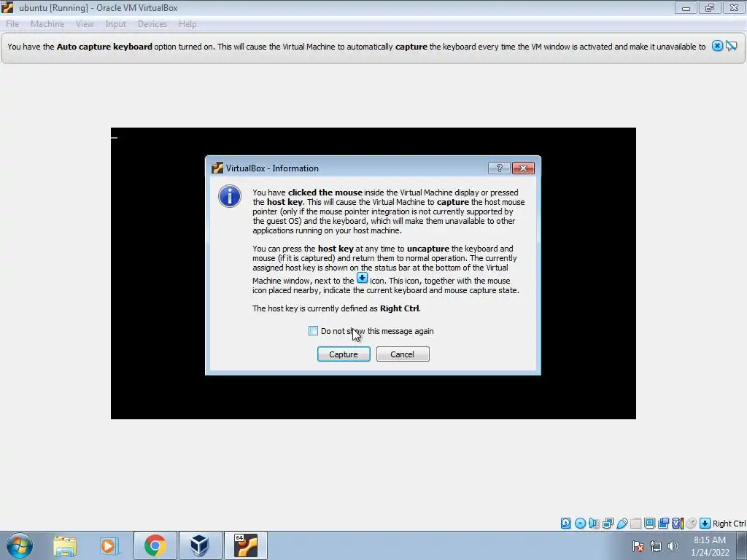Screen dimensions: 747x560
Task: Click the shared folders status icon
Action: [635, 524]
